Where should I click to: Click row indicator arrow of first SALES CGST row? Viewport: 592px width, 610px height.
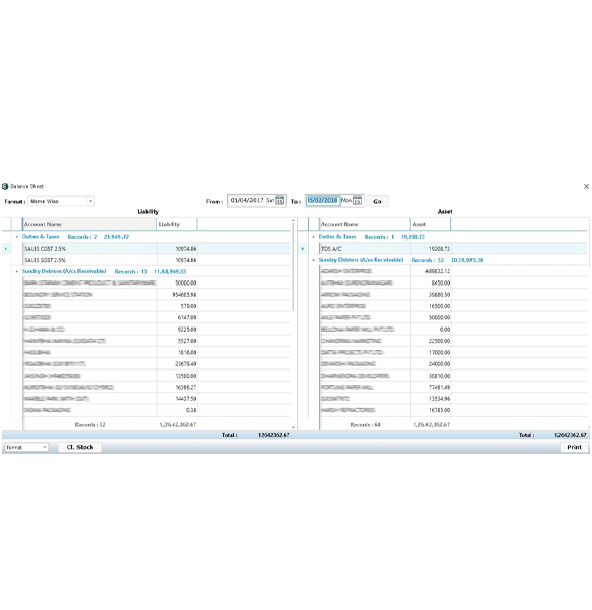click(6, 249)
